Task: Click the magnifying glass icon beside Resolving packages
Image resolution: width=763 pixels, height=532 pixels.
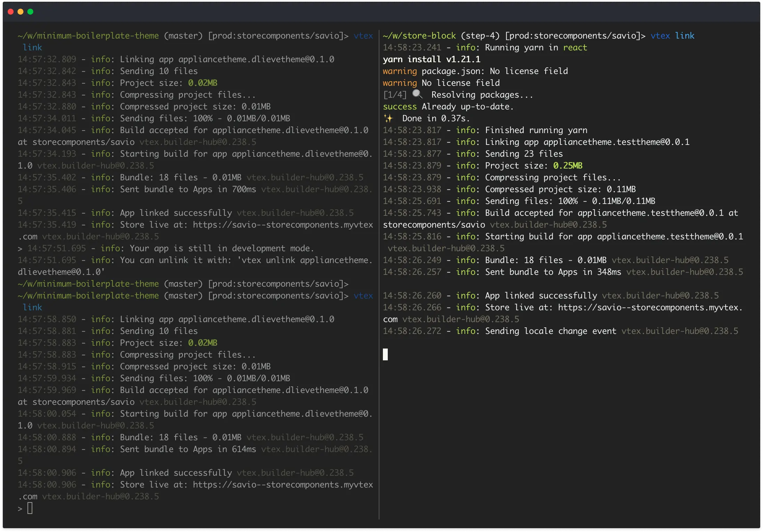Action: pyautogui.click(x=417, y=94)
